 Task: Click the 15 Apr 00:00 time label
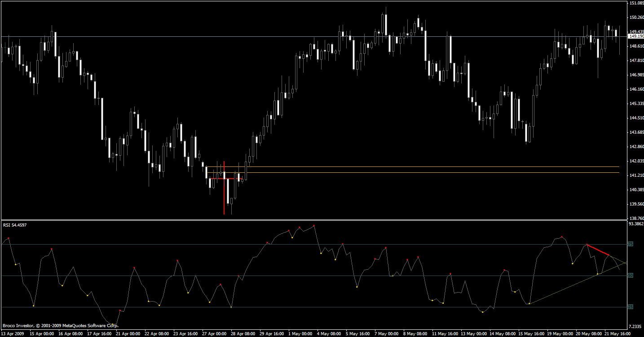tap(42, 334)
